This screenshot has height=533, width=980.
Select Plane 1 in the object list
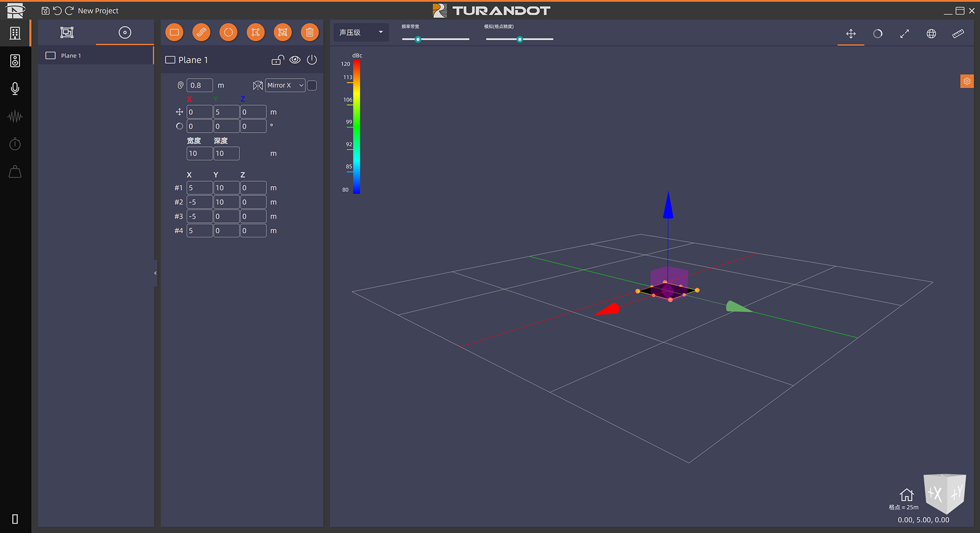point(71,56)
